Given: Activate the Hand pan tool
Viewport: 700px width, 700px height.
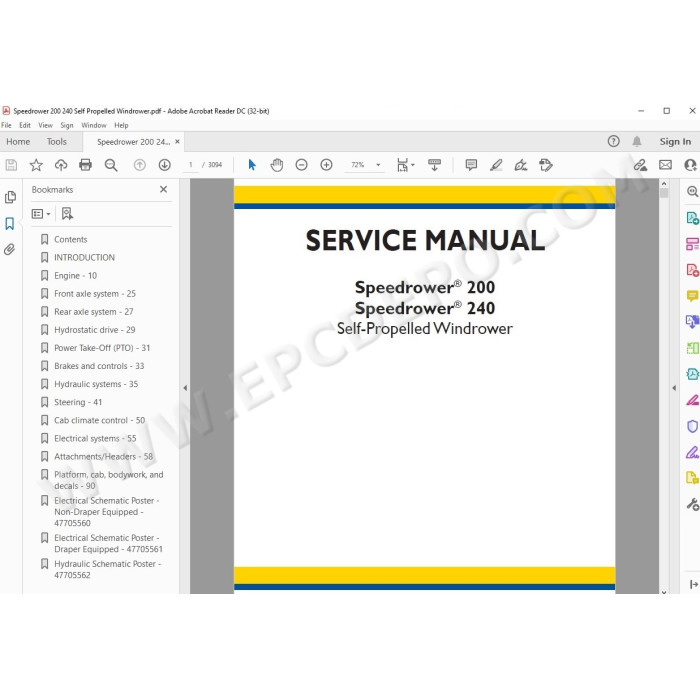Looking at the screenshot, I should tap(277, 165).
